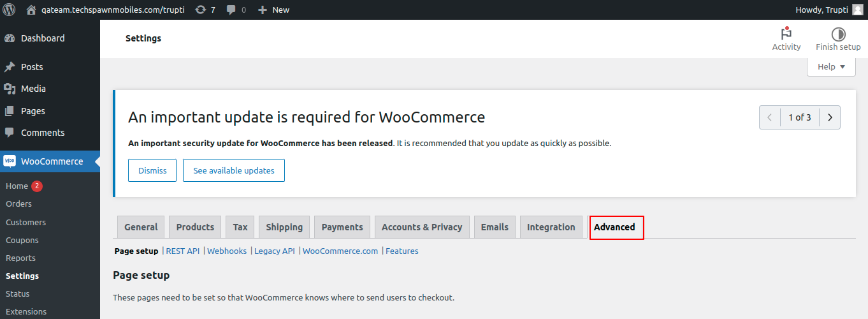The height and width of the screenshot is (319, 868).
Task: Select the Media item in the sidebar
Action: 33,89
